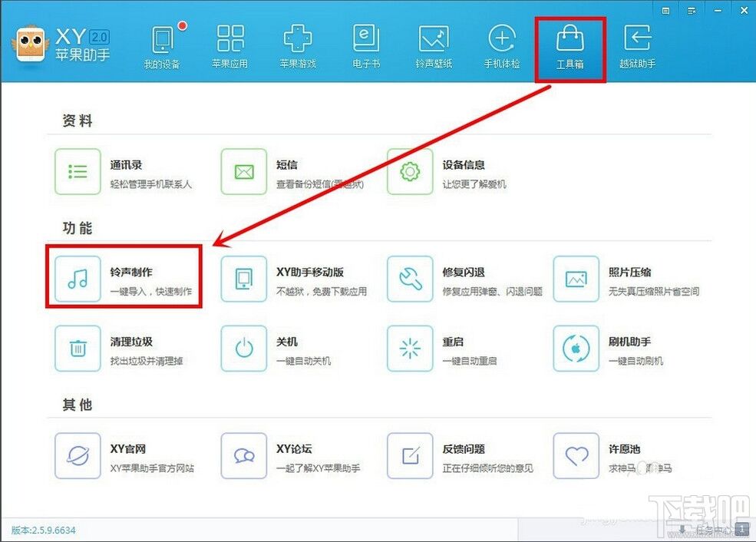Switch to the 越狱助手 jailbreak tab
This screenshot has width=756, height=542.
[638, 46]
